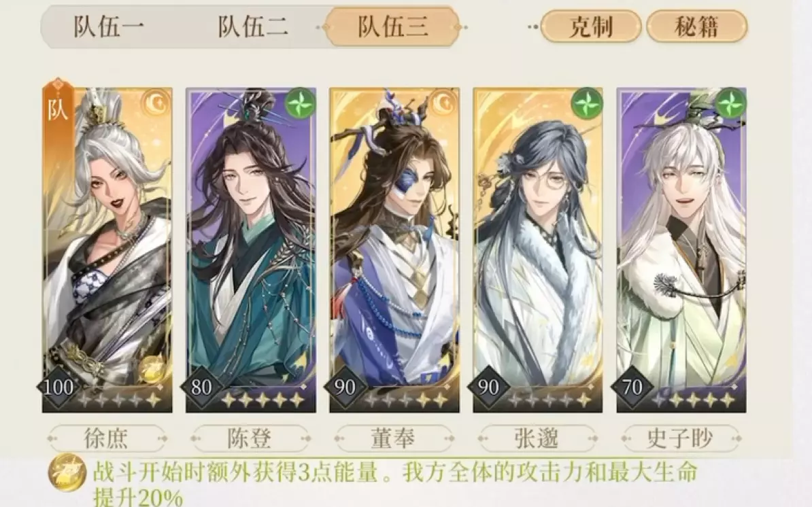Click the green leaf icon on 陈登
Viewport: 812px width, 507px height.
[301, 103]
